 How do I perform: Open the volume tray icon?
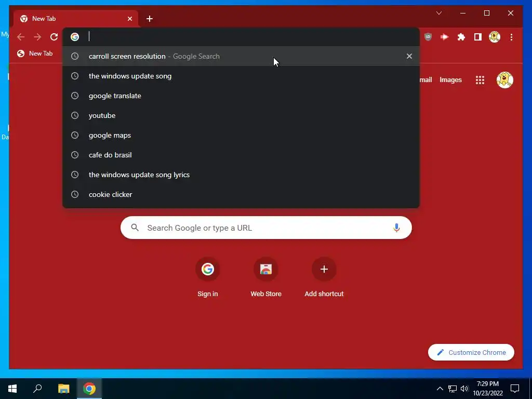[464, 389]
